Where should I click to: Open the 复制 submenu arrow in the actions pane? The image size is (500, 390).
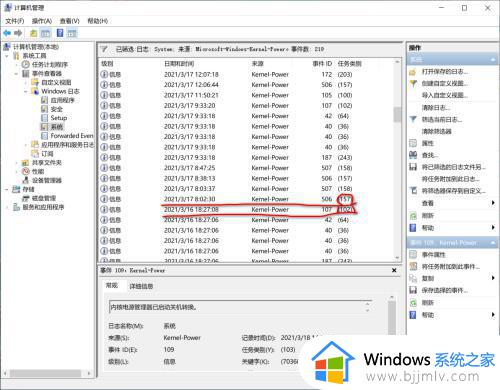pos(493,278)
